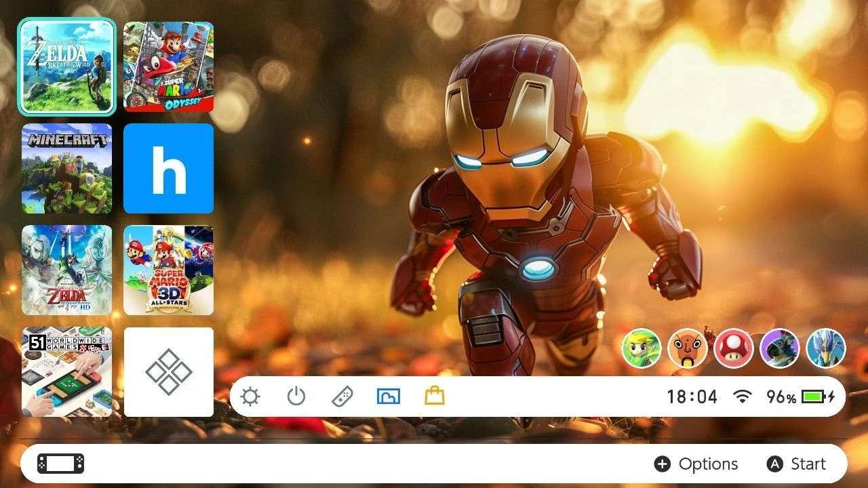Launch Zelda Breath of the Wild
Screen dimensions: 868x488
pyautogui.click(x=66, y=66)
